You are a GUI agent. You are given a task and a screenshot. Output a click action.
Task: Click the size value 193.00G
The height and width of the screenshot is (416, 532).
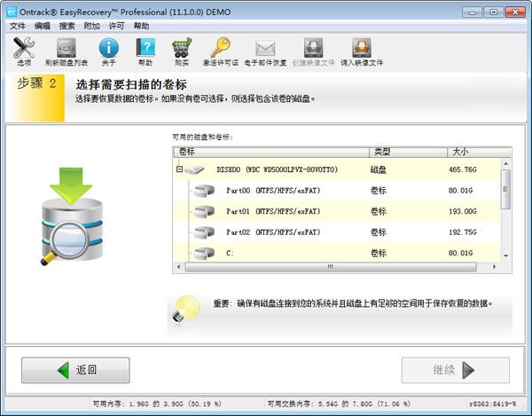pyautogui.click(x=463, y=211)
